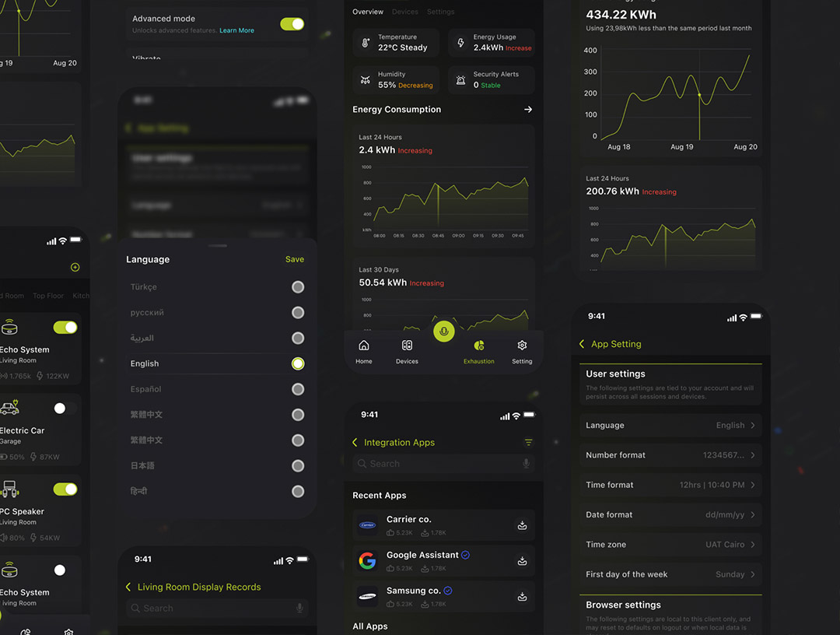Open Energy Consumption details arrow

click(528, 110)
